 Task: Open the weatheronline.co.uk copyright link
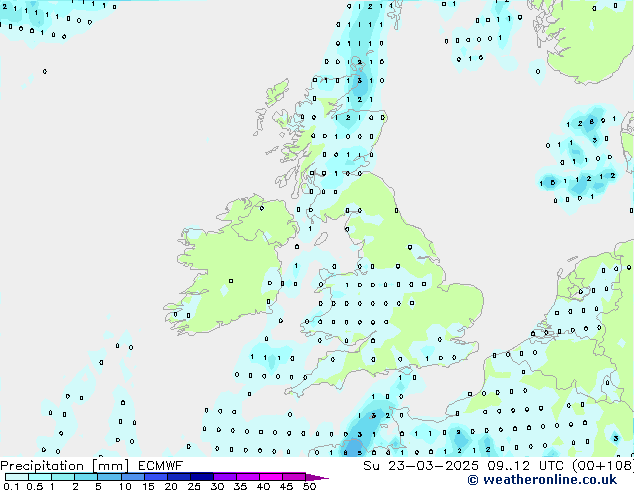pos(542,480)
